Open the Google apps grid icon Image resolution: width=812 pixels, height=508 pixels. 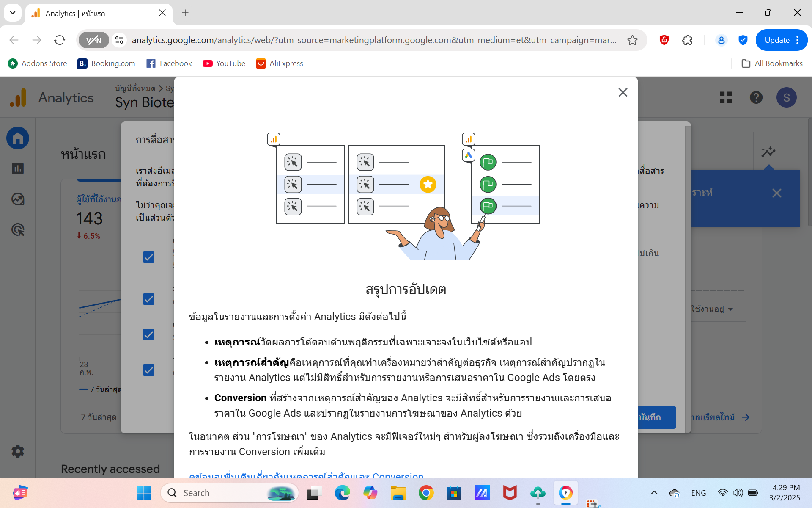[726, 98]
